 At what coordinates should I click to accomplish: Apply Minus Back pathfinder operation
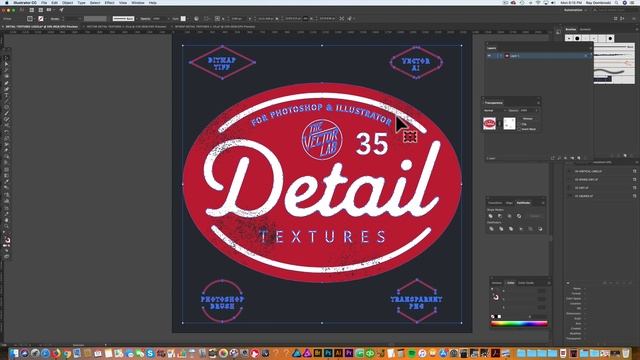tap(540, 229)
